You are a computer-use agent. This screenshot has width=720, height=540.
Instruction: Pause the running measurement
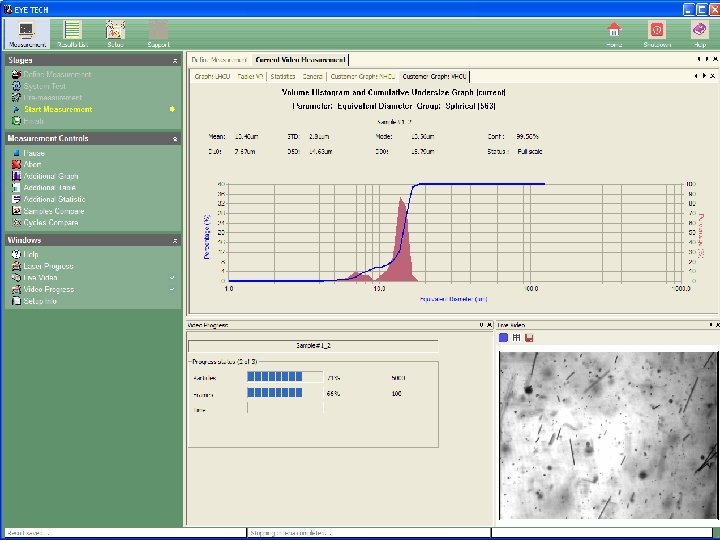coord(34,153)
